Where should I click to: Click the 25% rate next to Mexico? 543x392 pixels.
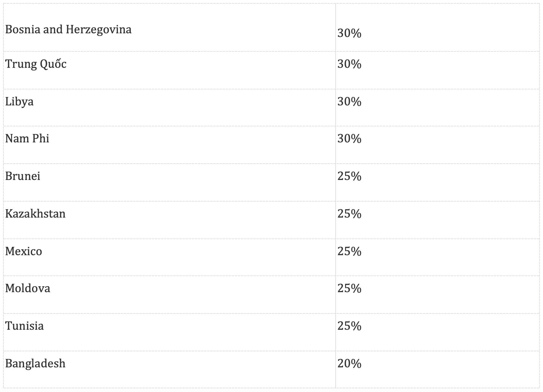coord(349,251)
